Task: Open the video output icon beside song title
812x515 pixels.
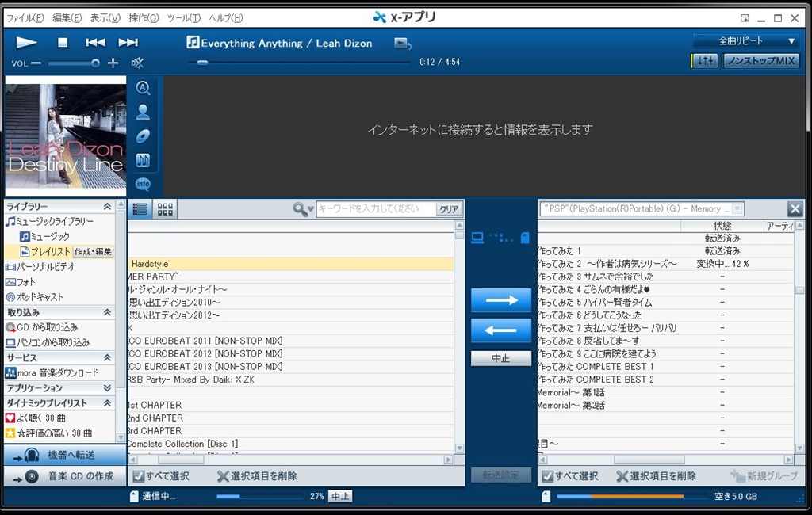Action: [402, 43]
